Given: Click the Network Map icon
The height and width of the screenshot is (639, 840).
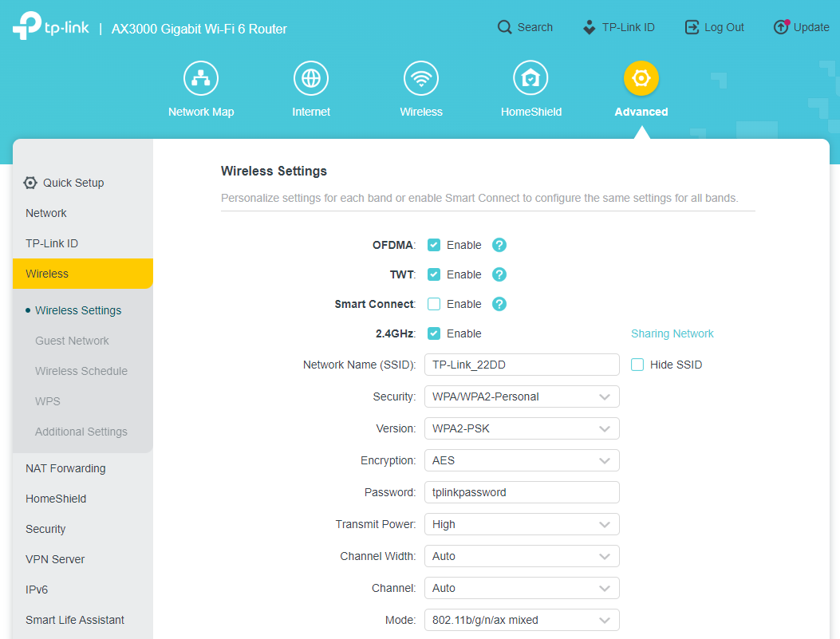Looking at the screenshot, I should (201, 78).
